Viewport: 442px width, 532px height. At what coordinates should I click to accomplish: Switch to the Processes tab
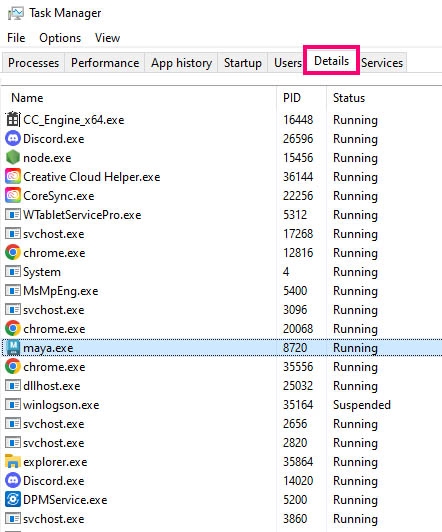pos(33,63)
